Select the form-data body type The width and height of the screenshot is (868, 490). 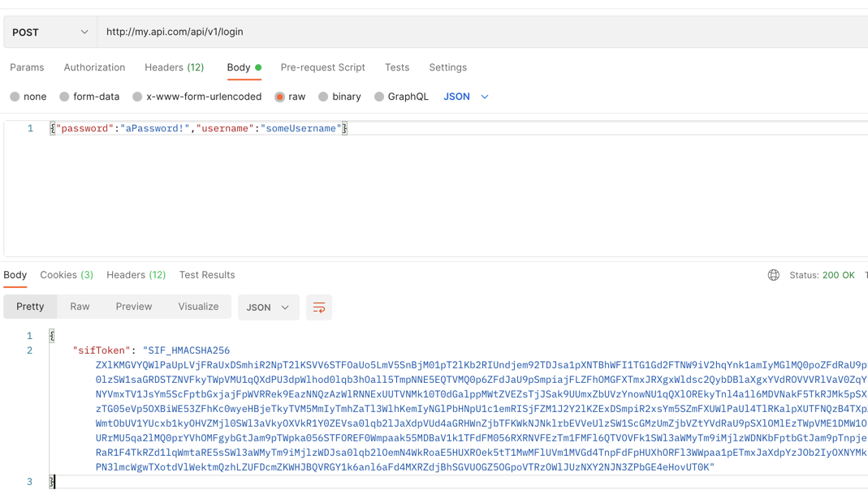[89, 96]
